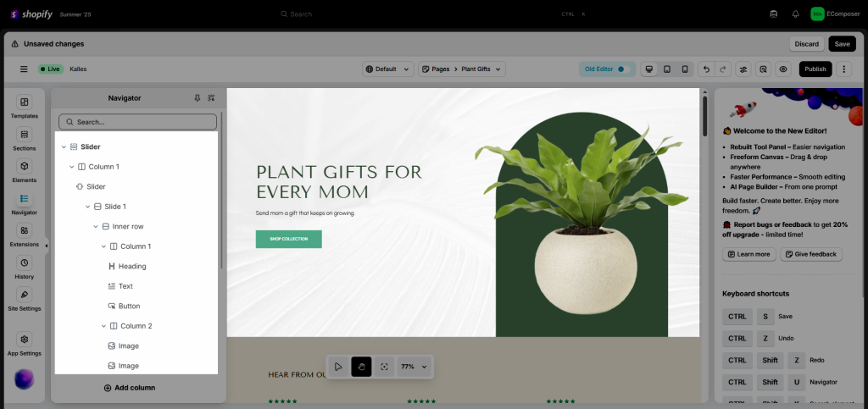868x409 pixels.
Task: Click the Publish button
Action: (815, 69)
